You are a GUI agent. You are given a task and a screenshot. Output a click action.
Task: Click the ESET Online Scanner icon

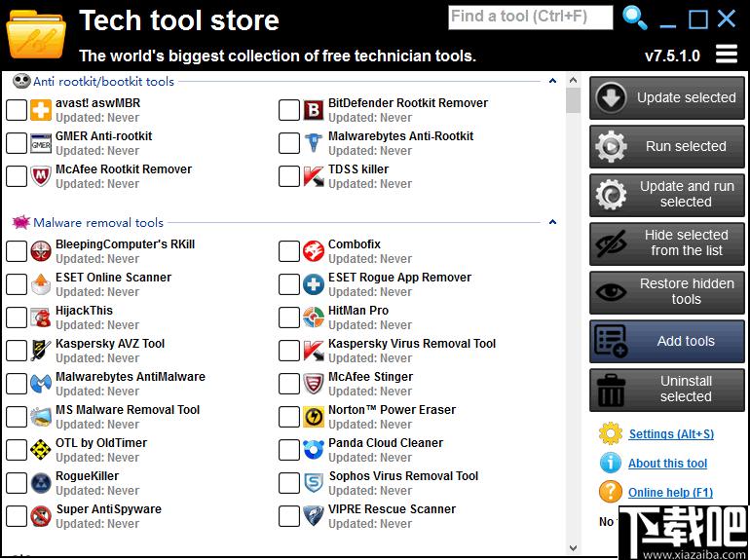point(41,284)
